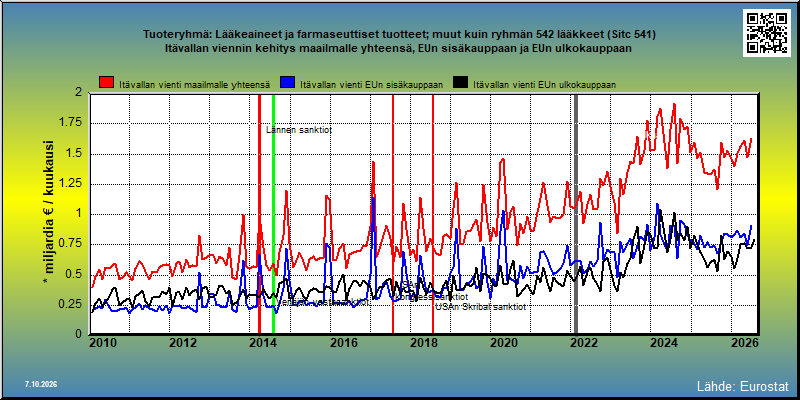Click the date '7.10.2026'
Image resolution: width=800 pixels, height=400 pixels.
(41, 384)
